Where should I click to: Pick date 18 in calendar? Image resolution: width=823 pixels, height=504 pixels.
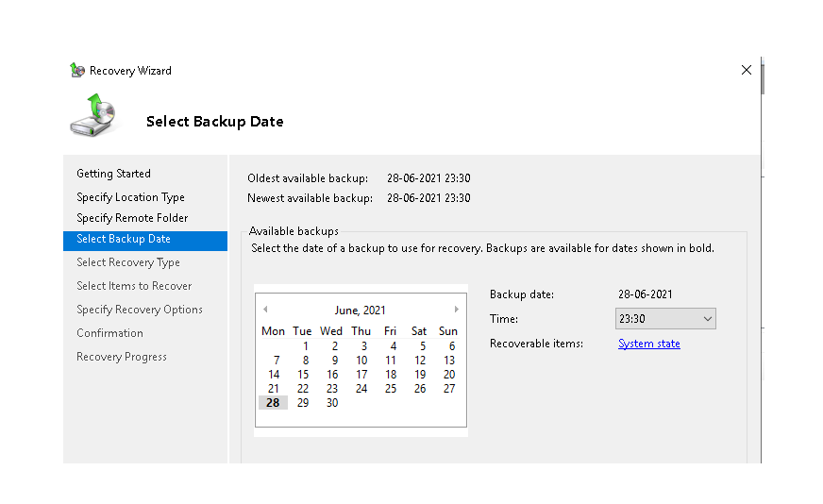(391, 375)
